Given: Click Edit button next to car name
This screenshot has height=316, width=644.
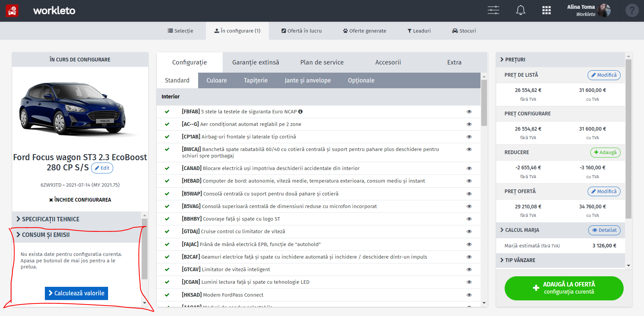Looking at the screenshot, I should pos(102,168).
